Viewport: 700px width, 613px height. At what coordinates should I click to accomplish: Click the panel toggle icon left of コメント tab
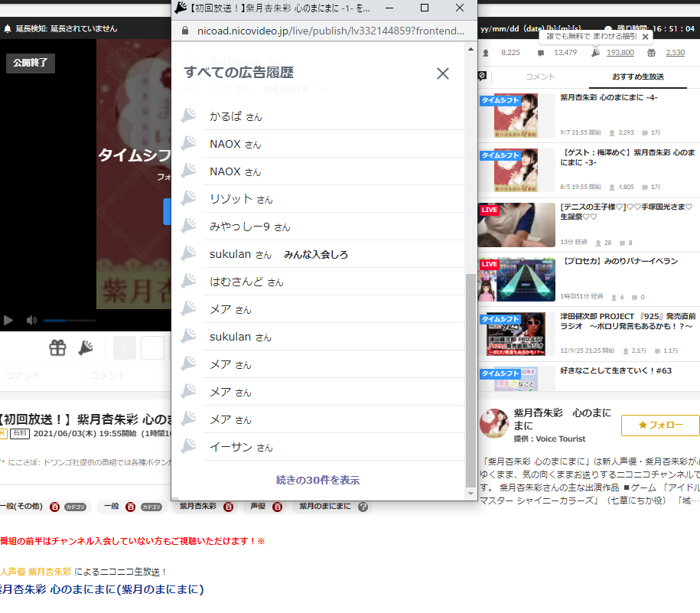click(x=482, y=76)
